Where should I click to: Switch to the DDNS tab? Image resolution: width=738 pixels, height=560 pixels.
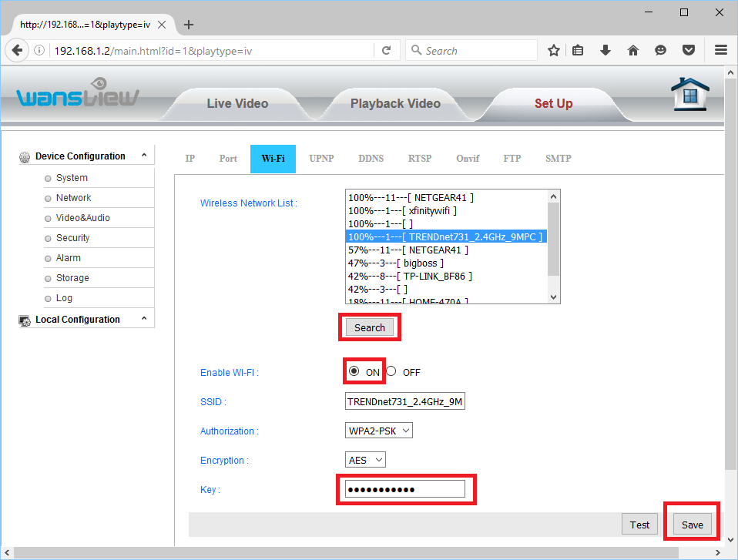click(371, 159)
